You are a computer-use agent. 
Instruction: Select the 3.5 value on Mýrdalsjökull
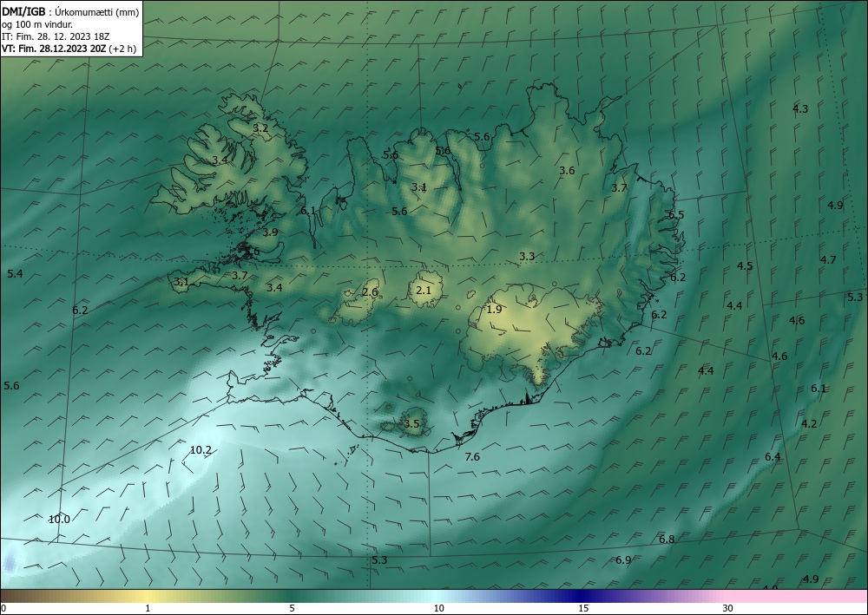point(411,424)
